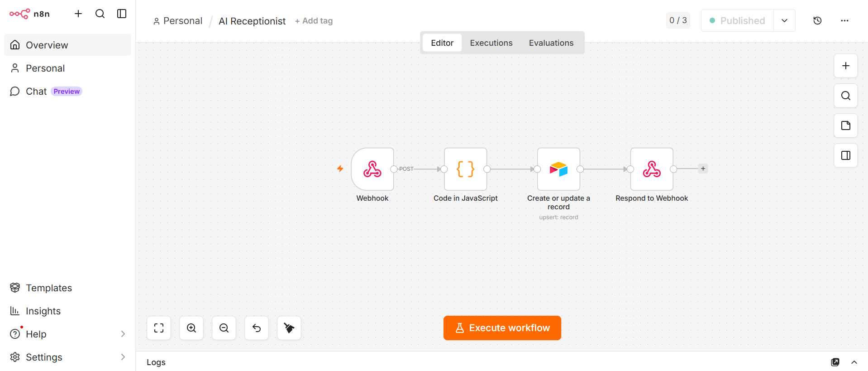The image size is (868, 371).
Task: Collapse the sidebar with the panel icon
Action: [x=122, y=14]
